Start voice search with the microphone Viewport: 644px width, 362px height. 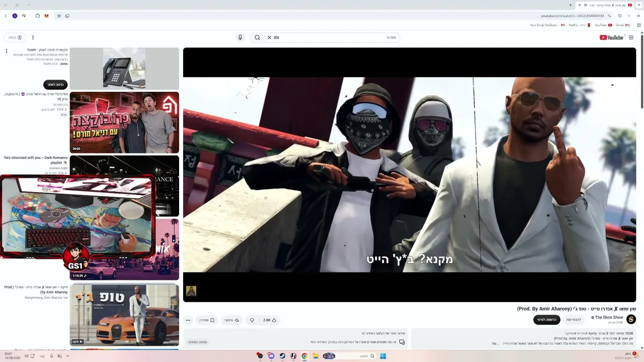[x=240, y=38]
